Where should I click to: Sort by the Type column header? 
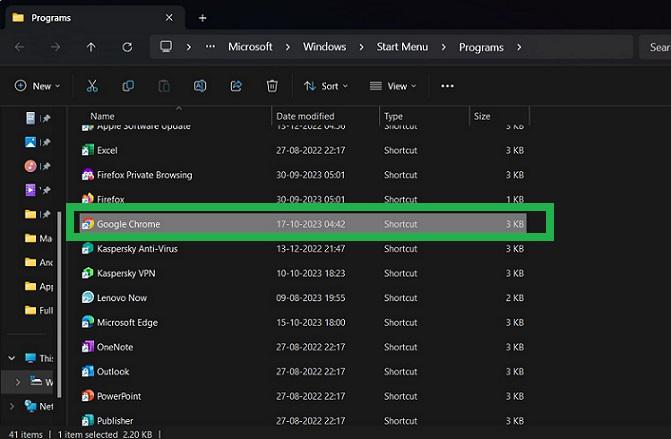393,116
